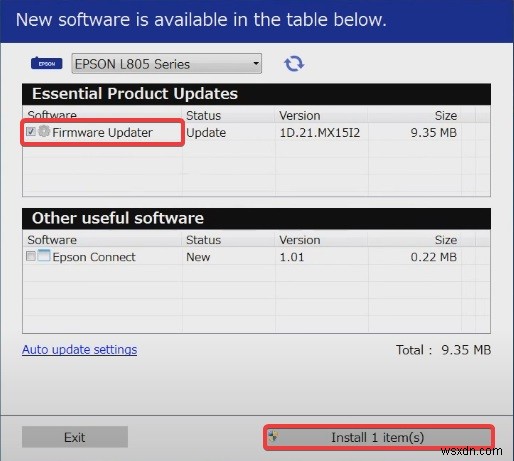The width and height of the screenshot is (514, 461).
Task: Check the Epson Connect checkbox
Action: pos(31,256)
